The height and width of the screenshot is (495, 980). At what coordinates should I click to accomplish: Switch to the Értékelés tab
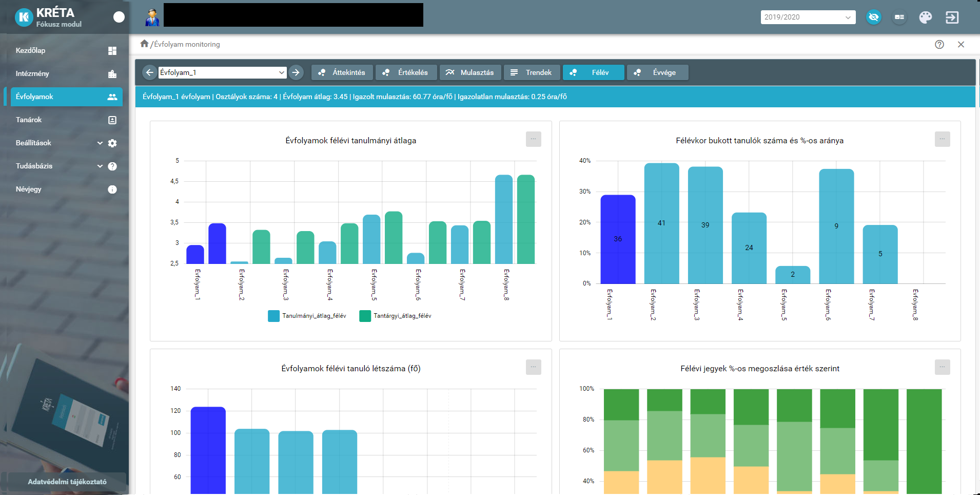406,72
